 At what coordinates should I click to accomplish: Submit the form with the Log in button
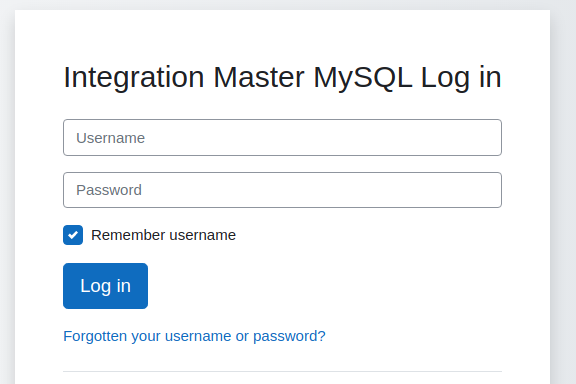pos(105,286)
